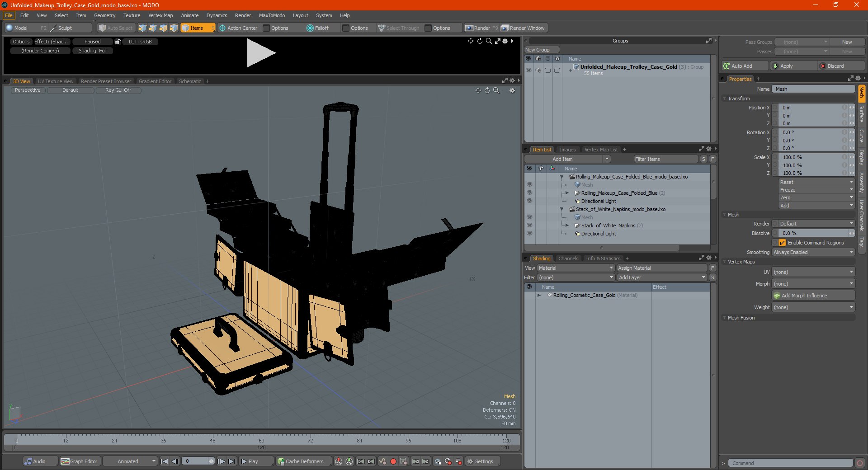Screen dimensions: 868x470
Task: Open the Smoothing dropdown
Action: [x=813, y=252]
